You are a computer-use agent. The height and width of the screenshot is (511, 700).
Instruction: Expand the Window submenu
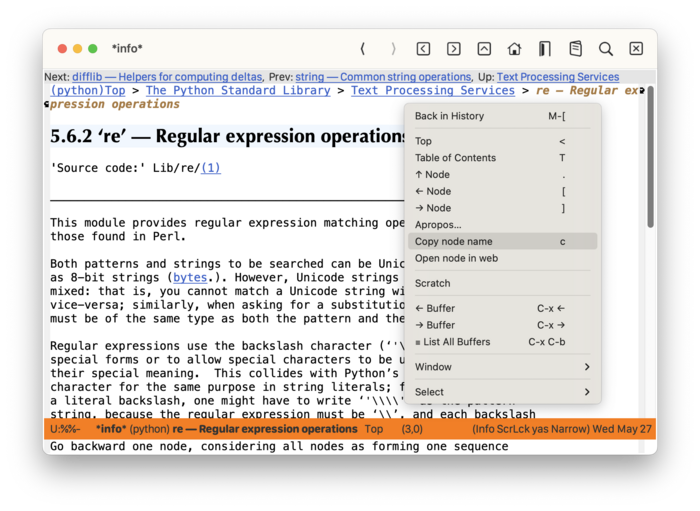(x=503, y=367)
